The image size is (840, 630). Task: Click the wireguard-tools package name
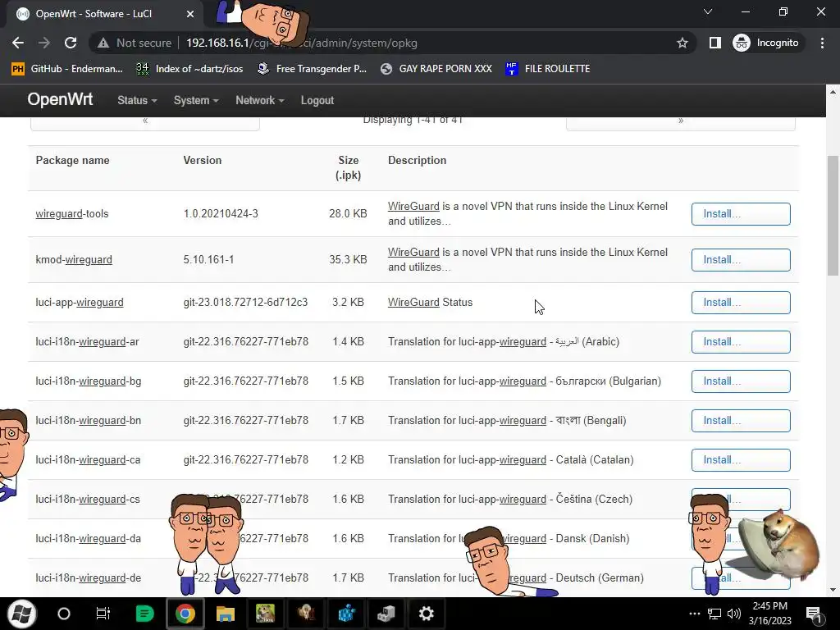[x=72, y=214]
